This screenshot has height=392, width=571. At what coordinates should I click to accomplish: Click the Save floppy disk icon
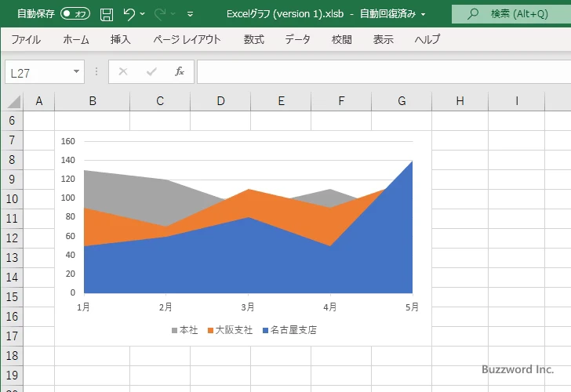click(107, 14)
